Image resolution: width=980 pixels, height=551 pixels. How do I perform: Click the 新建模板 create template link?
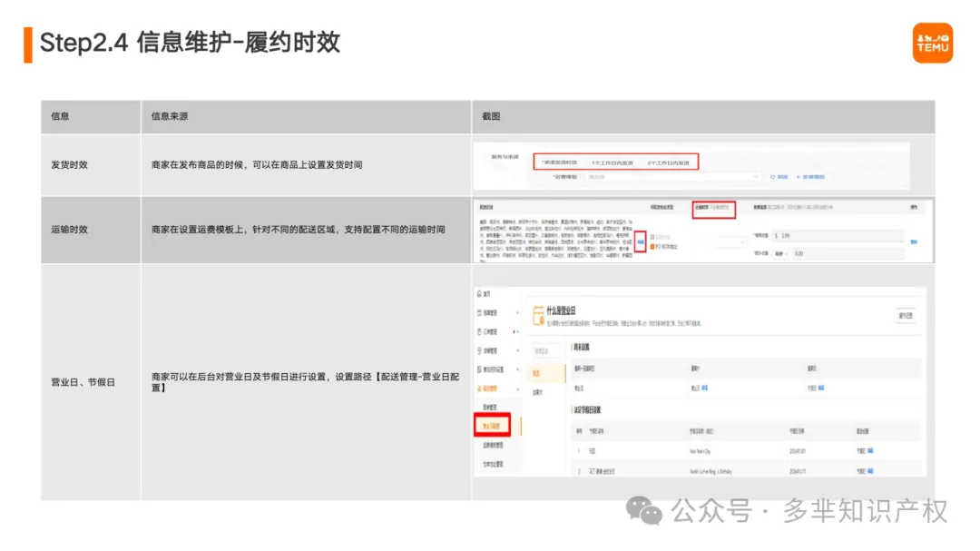pos(810,177)
